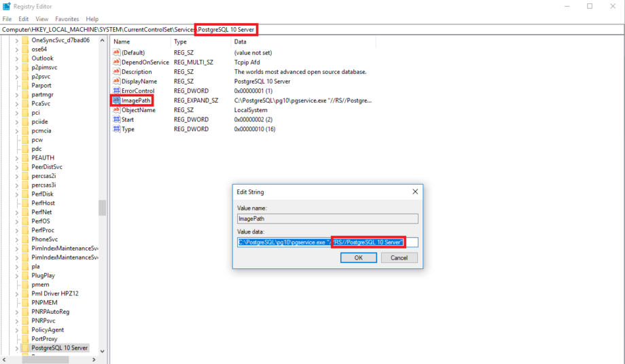Click the Outlook folder icon in tree

26,58
